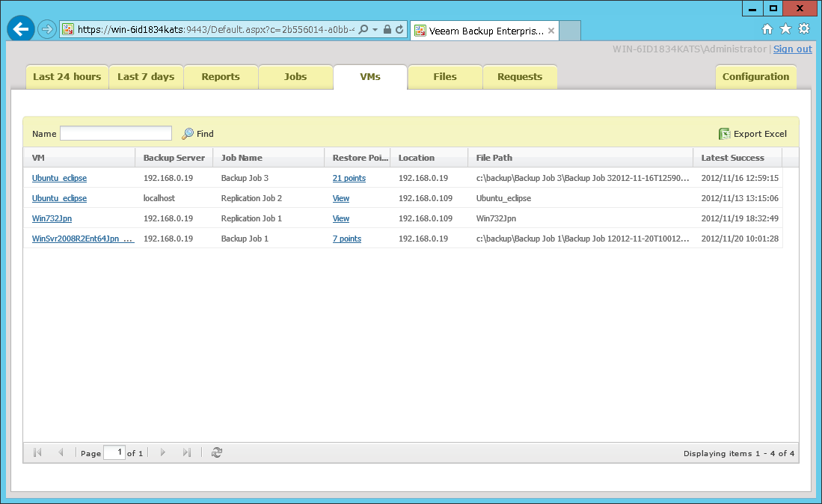Click the page number input box
This screenshot has width=822, height=504.
pos(114,452)
